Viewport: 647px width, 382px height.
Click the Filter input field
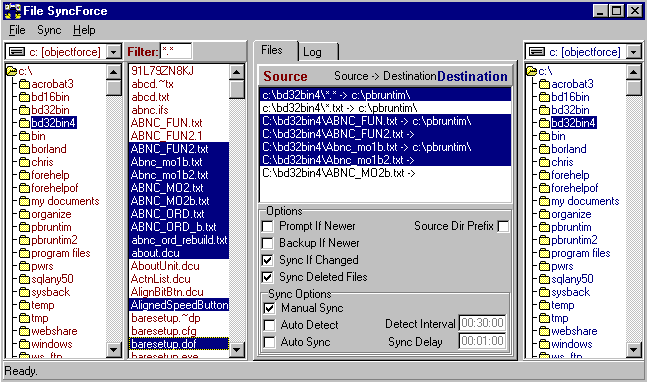click(176, 52)
